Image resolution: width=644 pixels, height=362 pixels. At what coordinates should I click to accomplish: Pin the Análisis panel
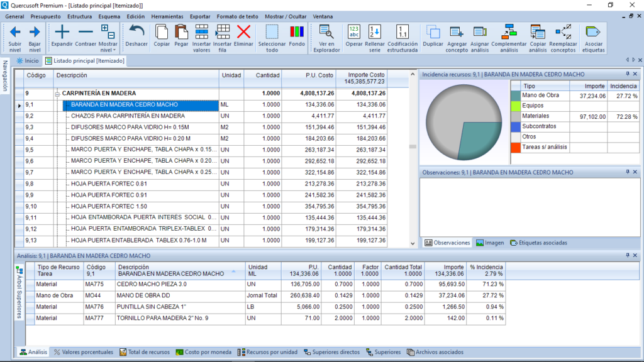[628, 255]
